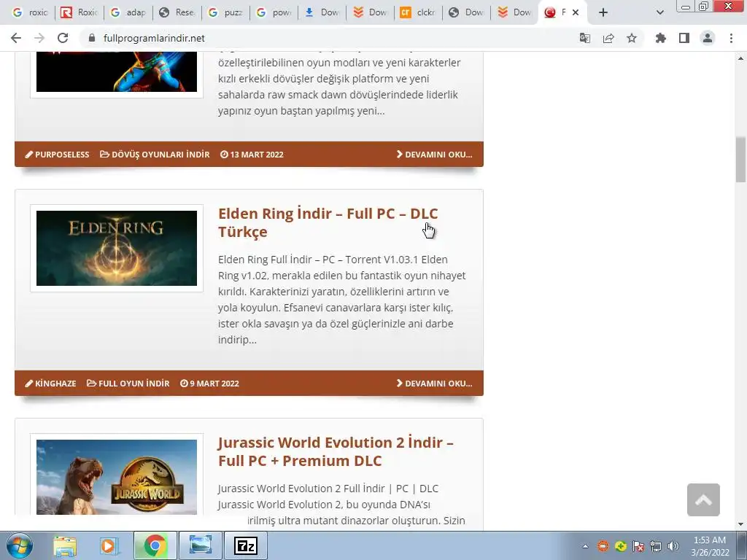
Task: Open the Windows Start menu
Action: point(20,545)
